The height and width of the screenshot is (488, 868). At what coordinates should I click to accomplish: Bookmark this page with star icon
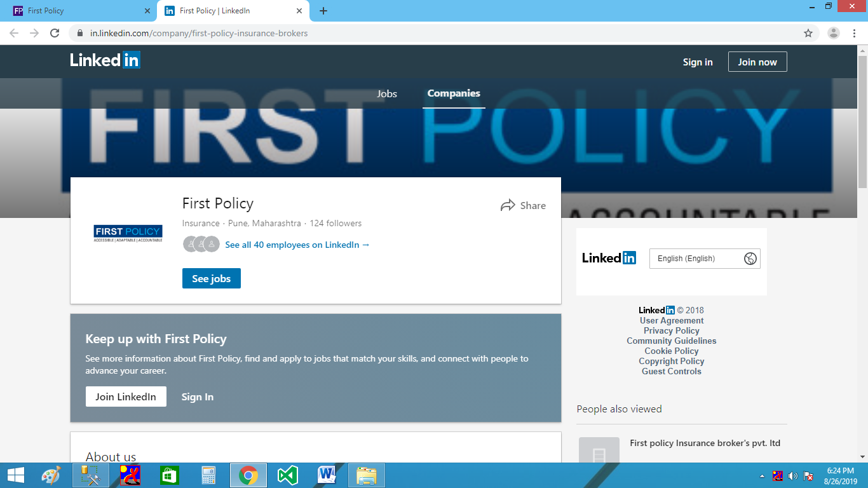coord(808,33)
